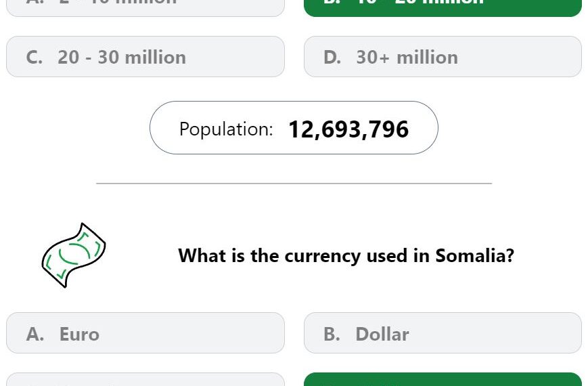The image size is (588, 386).
Task: Click the letter "D." before 30+ million
Action: click(332, 58)
